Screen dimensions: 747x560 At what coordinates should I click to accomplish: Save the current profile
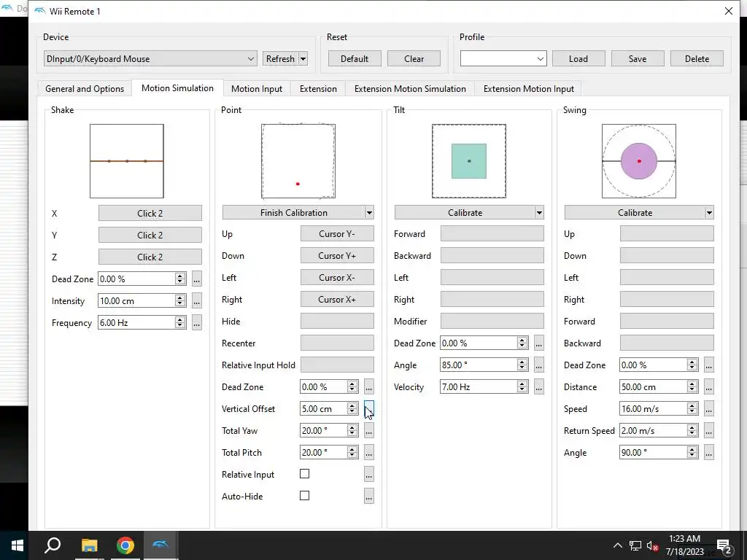[x=638, y=59]
